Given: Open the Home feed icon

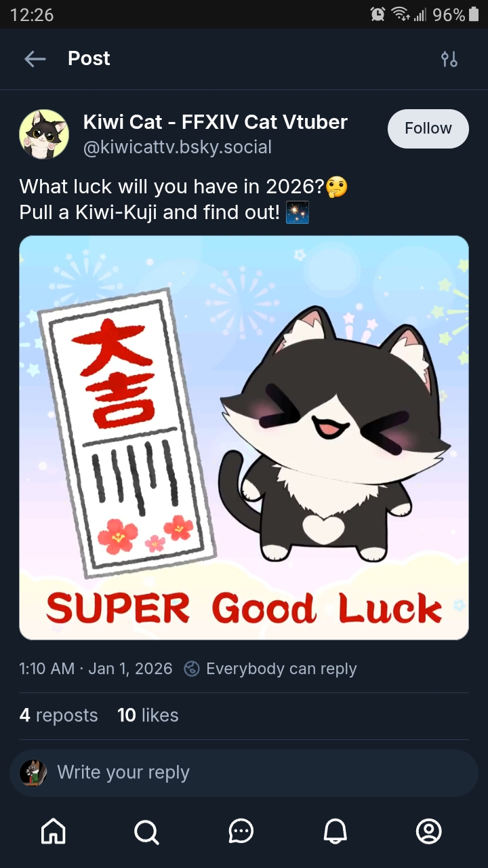Looking at the screenshot, I should tap(54, 831).
